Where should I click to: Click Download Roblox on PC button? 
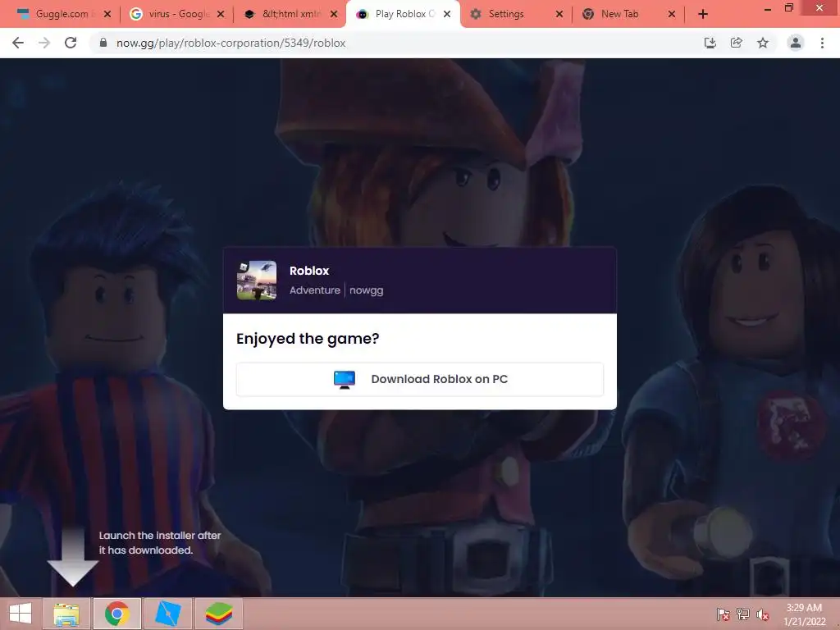pyautogui.click(x=420, y=379)
